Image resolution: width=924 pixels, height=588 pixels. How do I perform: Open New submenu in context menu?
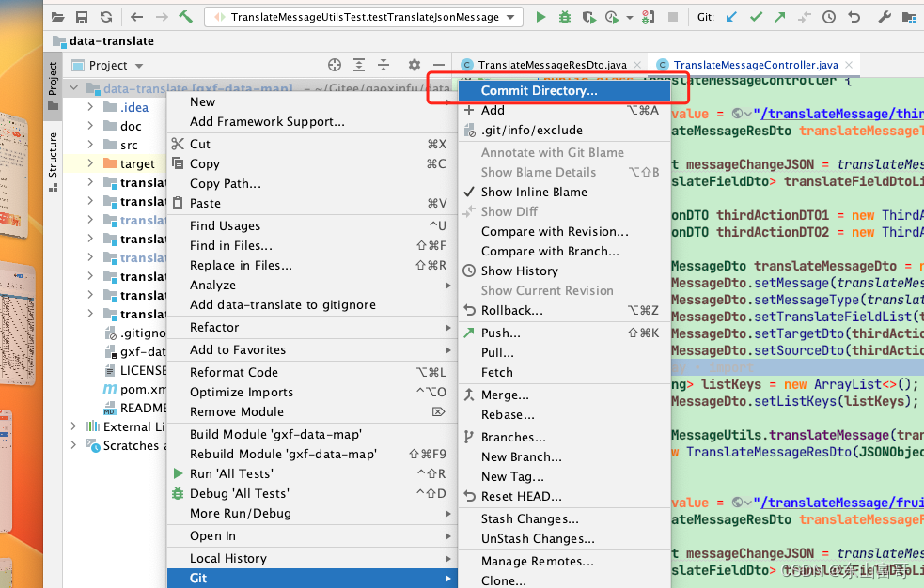(312, 101)
